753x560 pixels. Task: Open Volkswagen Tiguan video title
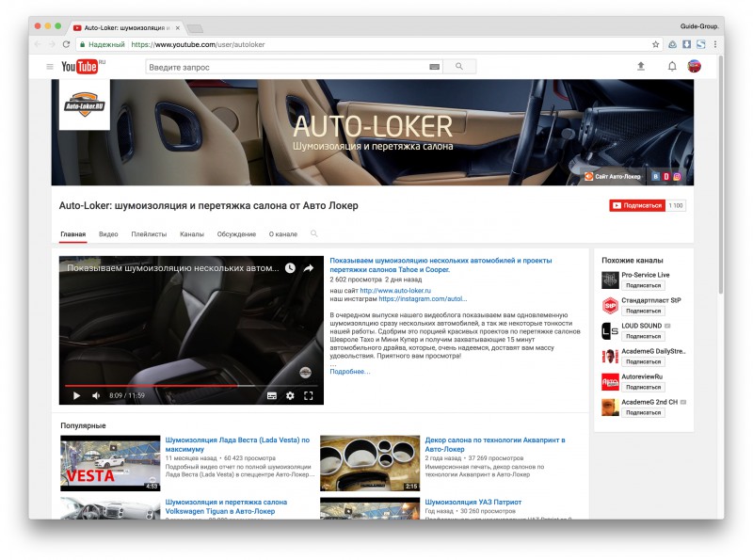[226, 506]
